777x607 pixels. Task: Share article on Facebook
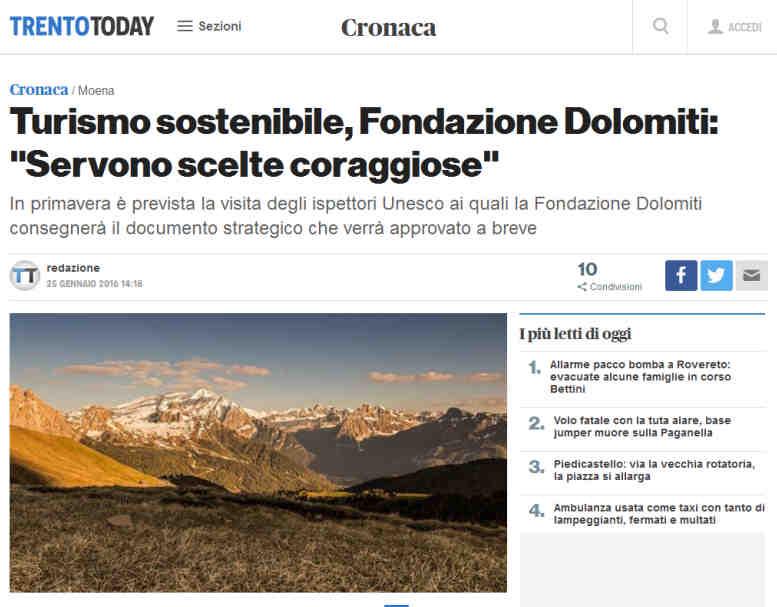coord(681,276)
